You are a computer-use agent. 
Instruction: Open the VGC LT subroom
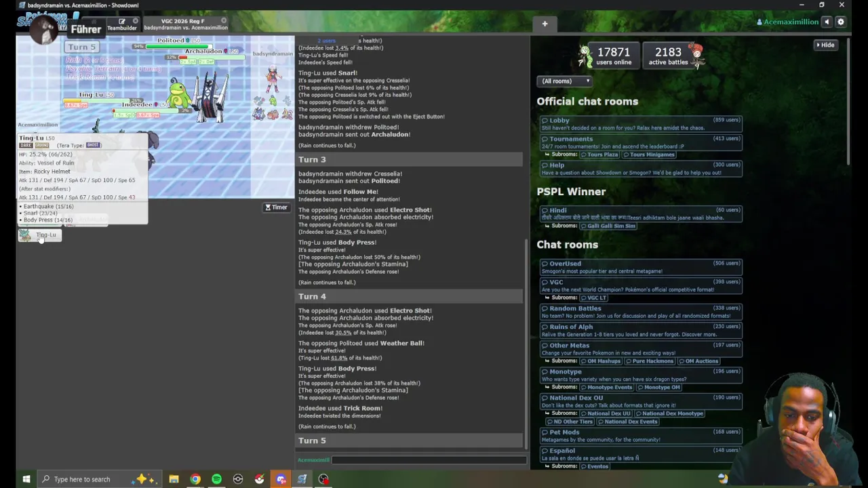[x=593, y=298]
